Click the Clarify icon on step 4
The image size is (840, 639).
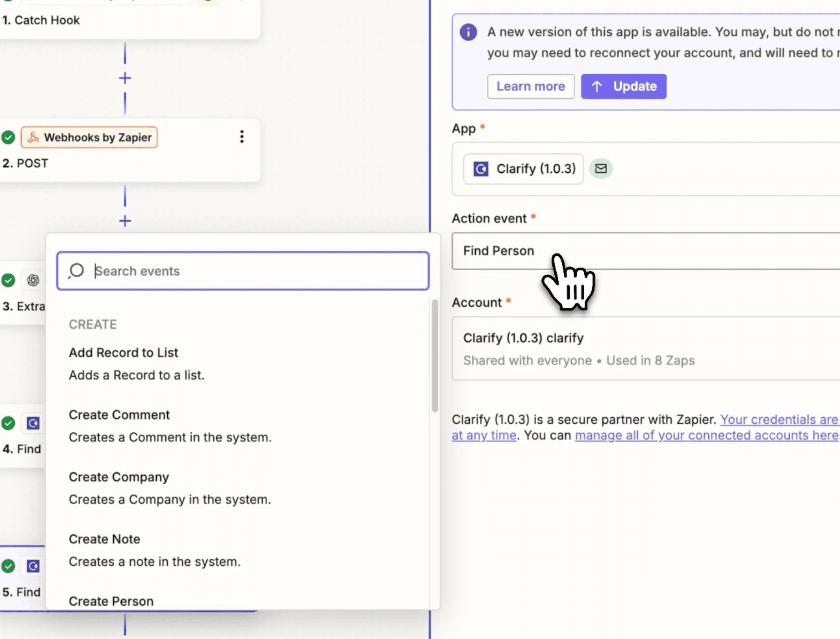tap(33, 423)
